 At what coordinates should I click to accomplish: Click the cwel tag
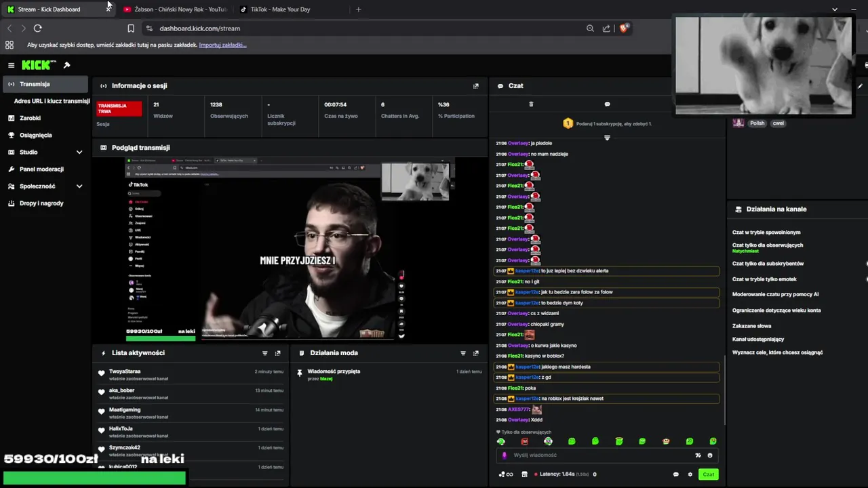(x=778, y=123)
